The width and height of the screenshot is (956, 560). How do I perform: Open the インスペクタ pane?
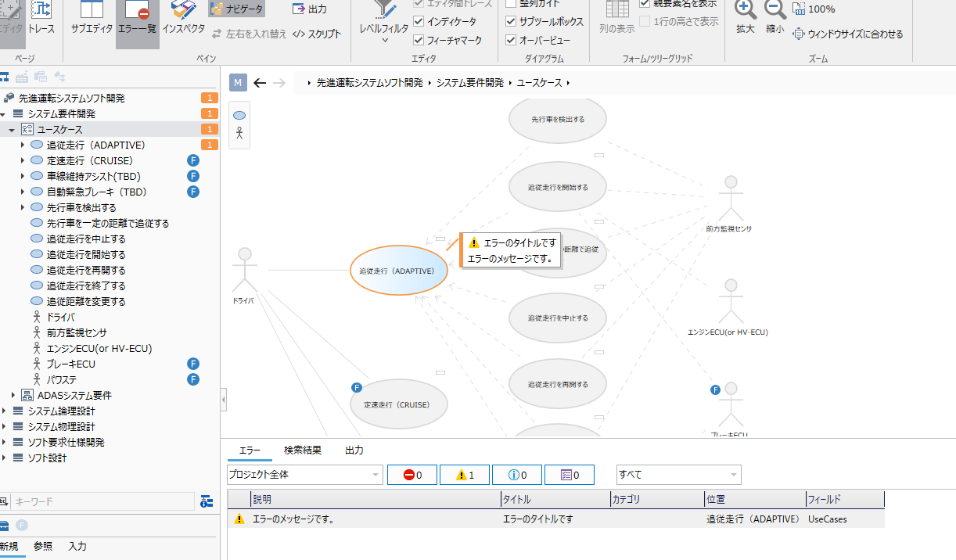coord(184,17)
